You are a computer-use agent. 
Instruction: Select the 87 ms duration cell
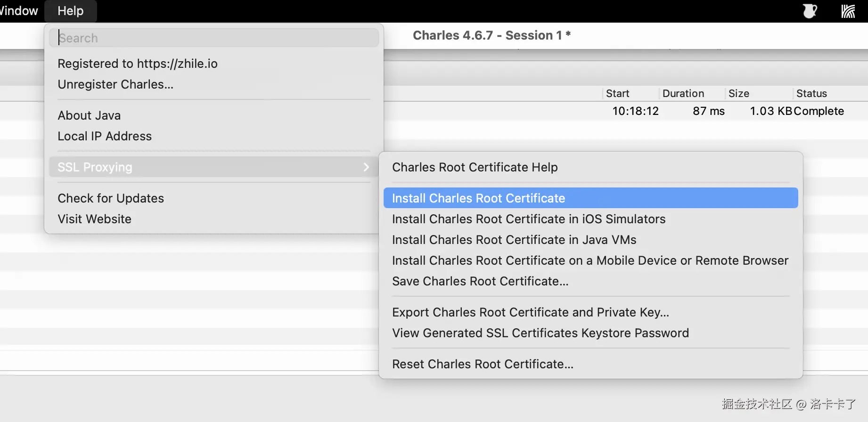[x=709, y=111]
